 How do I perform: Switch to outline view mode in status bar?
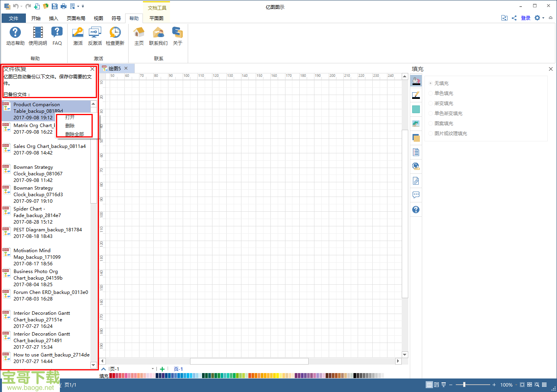(436, 385)
